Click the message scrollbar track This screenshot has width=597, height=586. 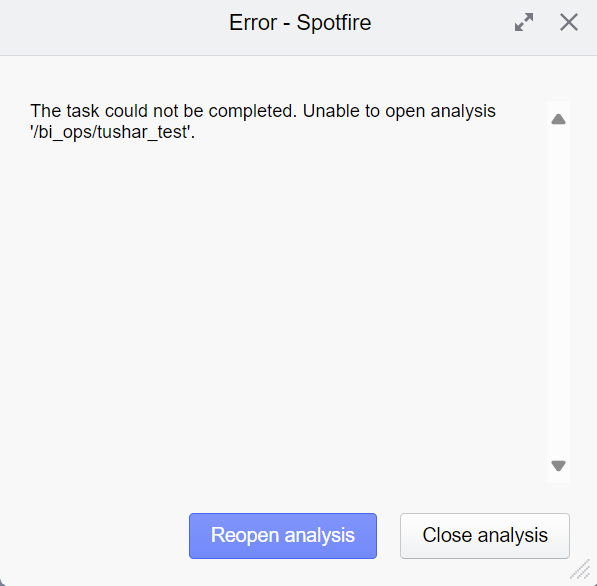click(x=558, y=292)
